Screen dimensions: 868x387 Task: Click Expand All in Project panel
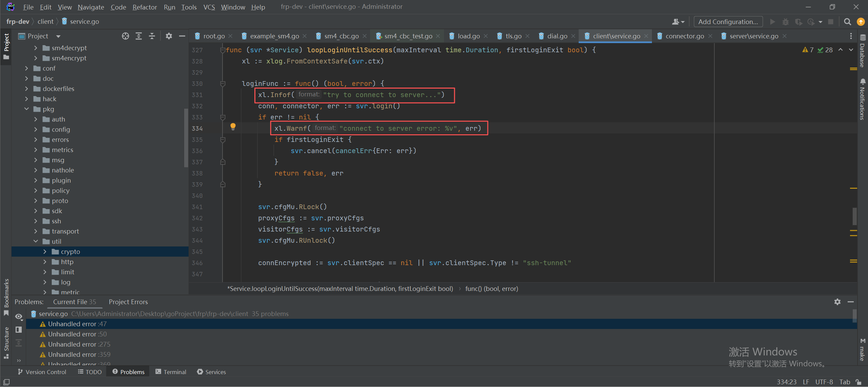(139, 36)
